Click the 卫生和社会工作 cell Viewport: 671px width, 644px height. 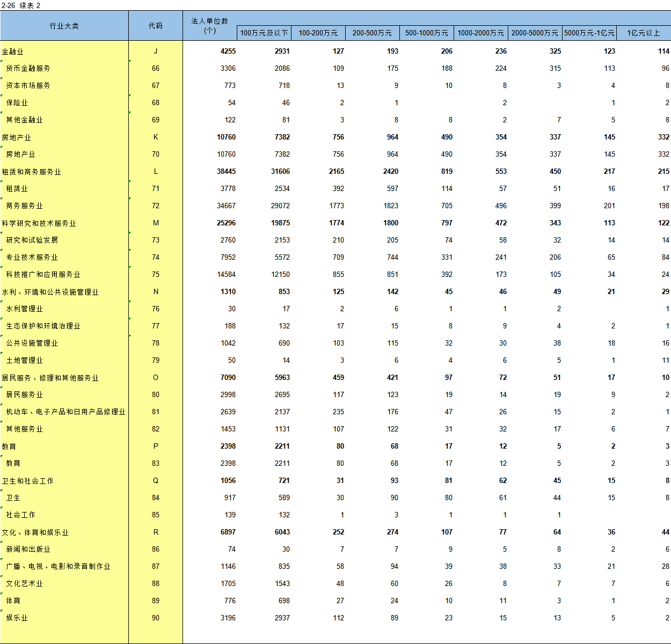pos(28,481)
